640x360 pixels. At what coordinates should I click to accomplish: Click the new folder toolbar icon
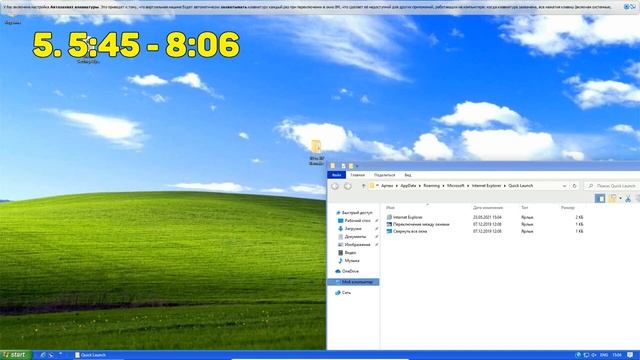coord(612,198)
